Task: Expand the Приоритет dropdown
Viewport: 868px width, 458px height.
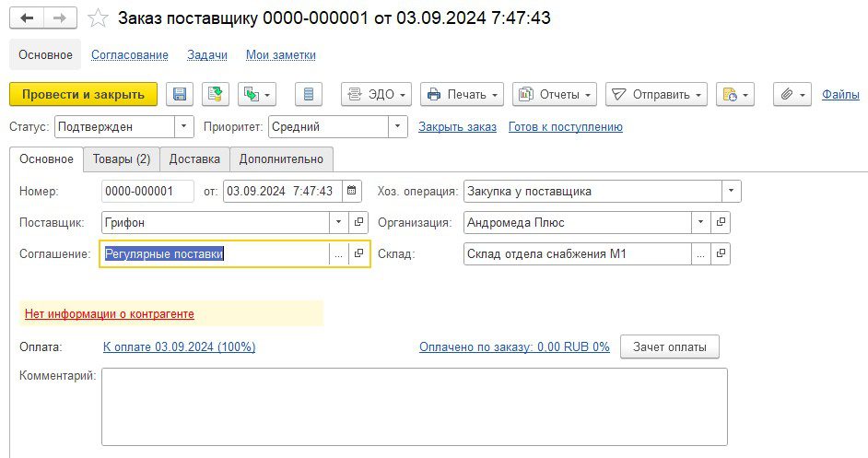Action: coord(398,126)
